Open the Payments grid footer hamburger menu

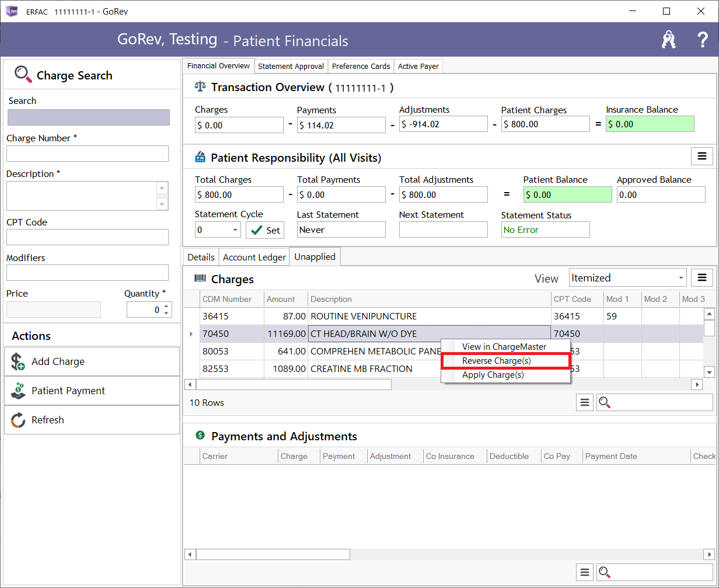[x=585, y=572]
